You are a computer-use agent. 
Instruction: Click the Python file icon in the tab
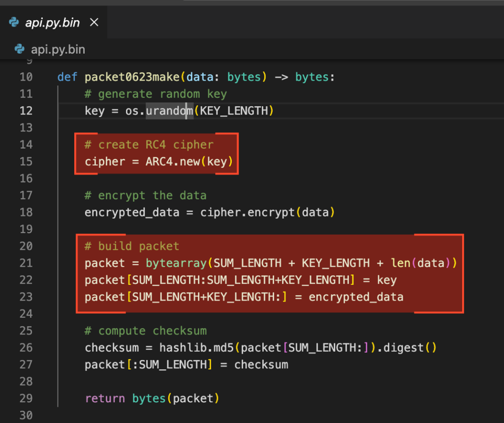(14, 23)
